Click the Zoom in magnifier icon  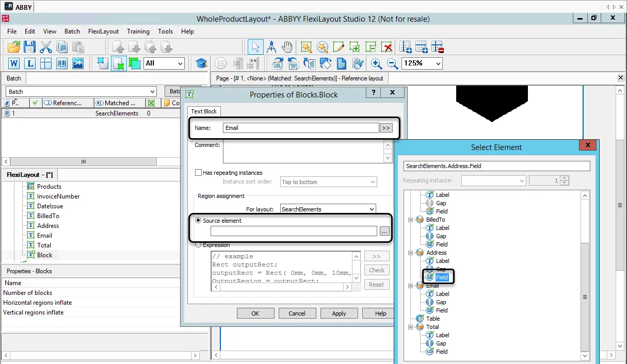(377, 63)
